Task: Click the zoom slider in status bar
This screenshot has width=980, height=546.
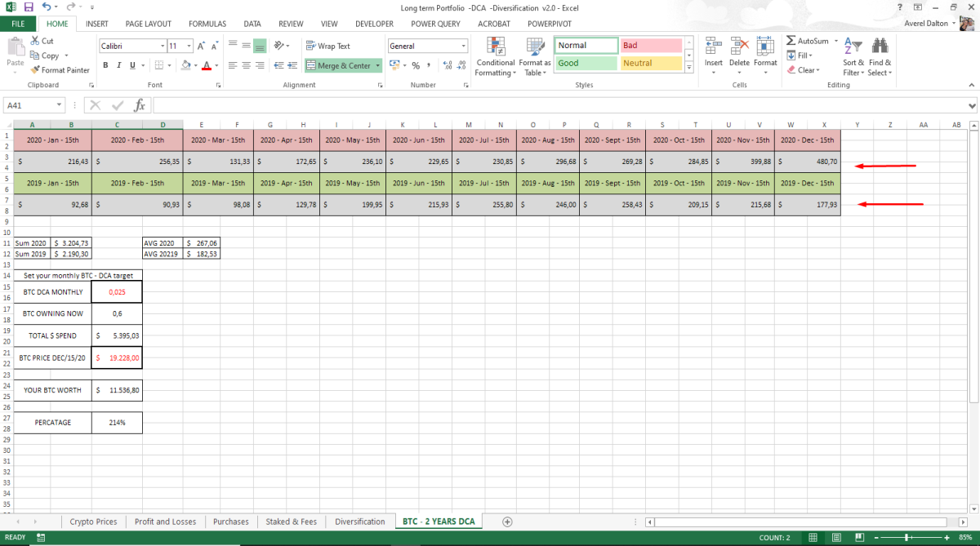Action: click(909, 538)
